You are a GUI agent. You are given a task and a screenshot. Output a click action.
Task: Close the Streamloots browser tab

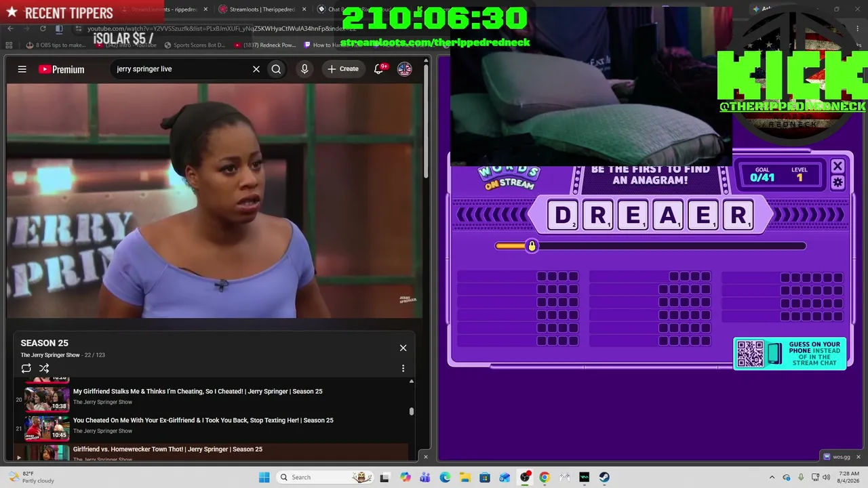304,9
